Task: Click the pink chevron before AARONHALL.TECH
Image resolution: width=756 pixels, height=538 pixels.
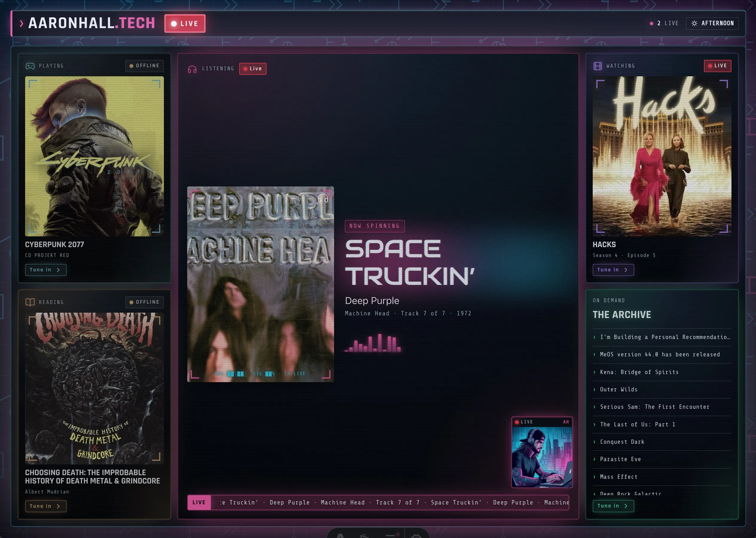Action: click(22, 24)
